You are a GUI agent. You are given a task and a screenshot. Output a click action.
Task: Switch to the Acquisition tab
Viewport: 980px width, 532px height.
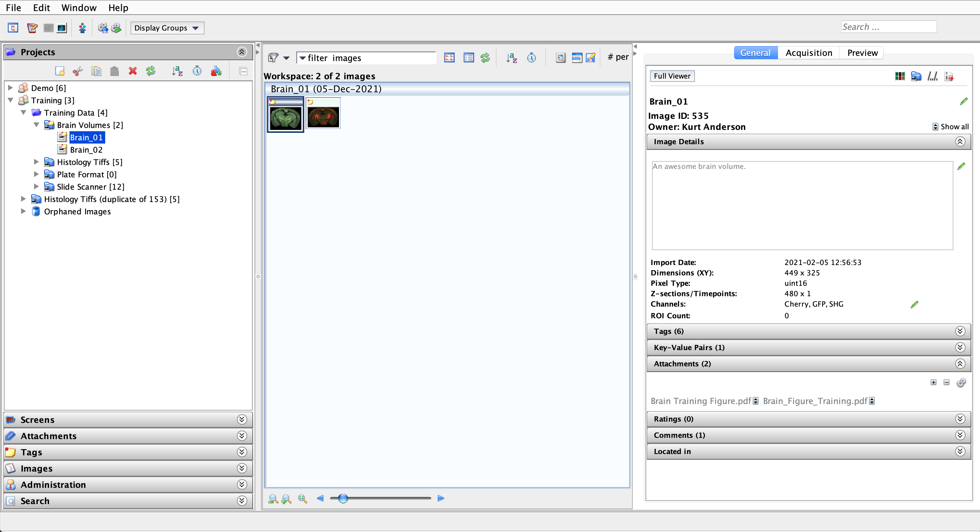tap(809, 53)
